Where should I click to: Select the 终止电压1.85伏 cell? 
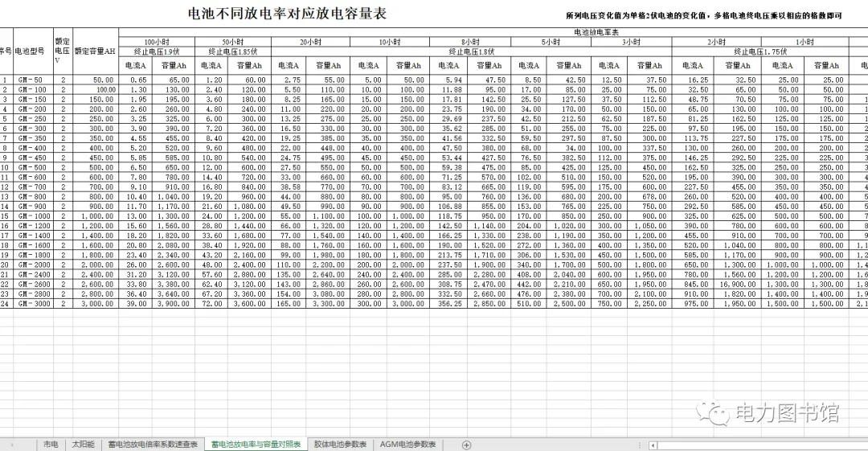[x=233, y=51]
